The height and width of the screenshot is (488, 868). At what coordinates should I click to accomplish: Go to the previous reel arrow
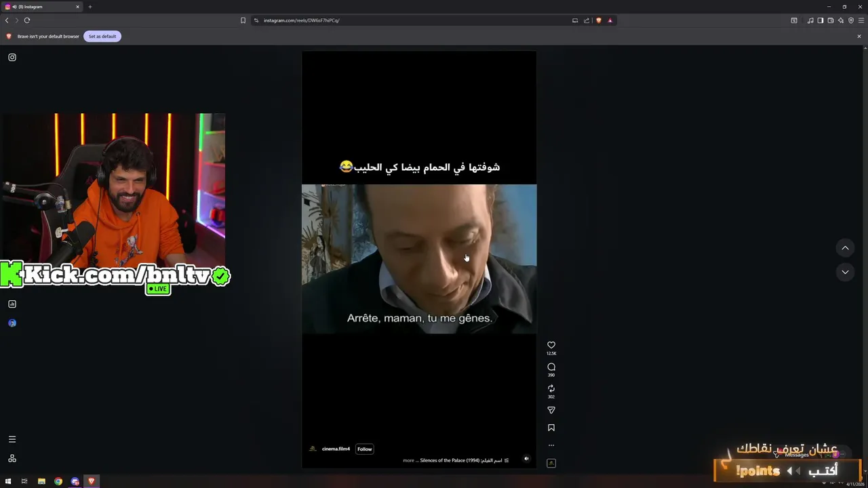(845, 248)
